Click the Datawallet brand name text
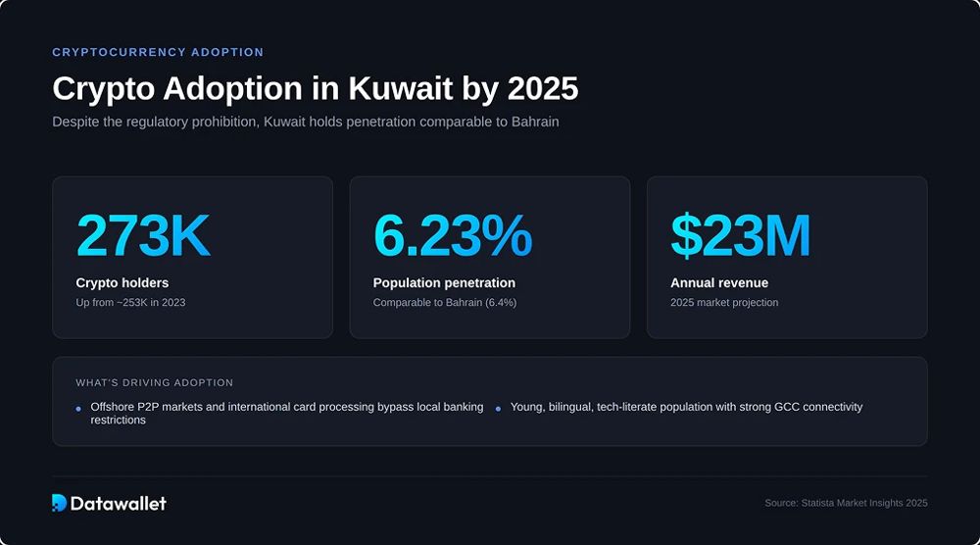Image resolution: width=980 pixels, height=545 pixels. (x=119, y=503)
